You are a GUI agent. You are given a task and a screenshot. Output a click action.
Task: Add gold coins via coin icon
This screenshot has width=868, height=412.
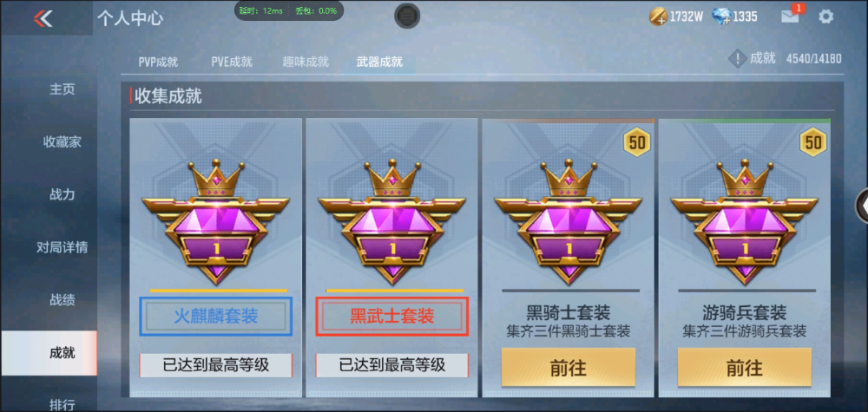[x=658, y=16]
